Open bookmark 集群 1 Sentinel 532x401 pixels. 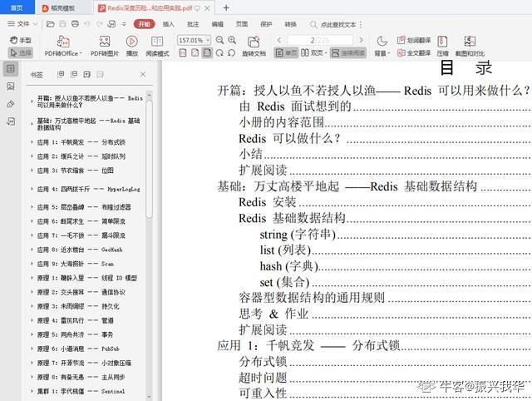coord(81,392)
